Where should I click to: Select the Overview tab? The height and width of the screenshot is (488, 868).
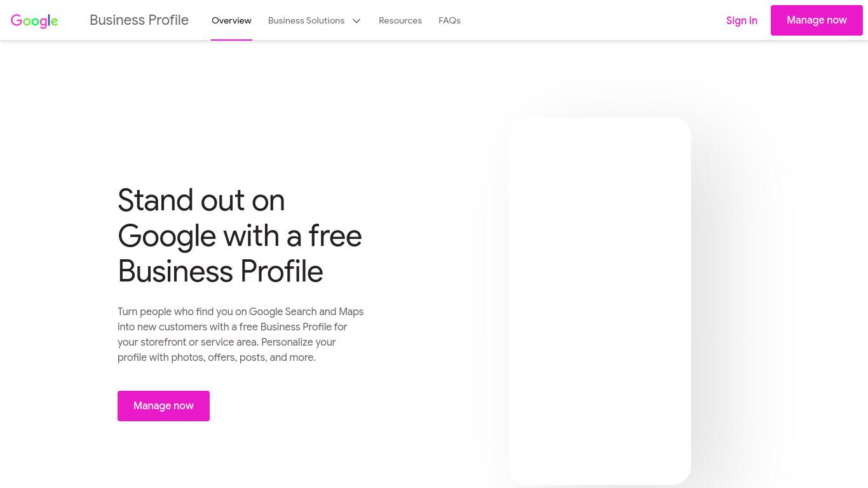[231, 20]
